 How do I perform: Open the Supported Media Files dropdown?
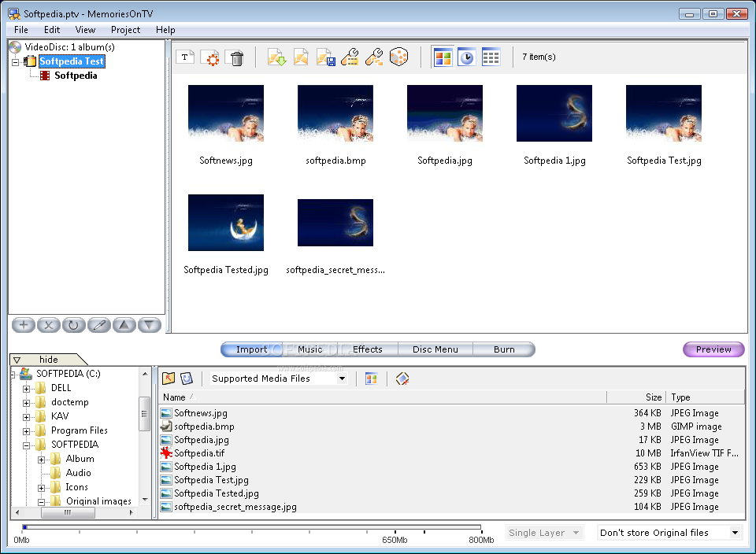click(x=342, y=379)
